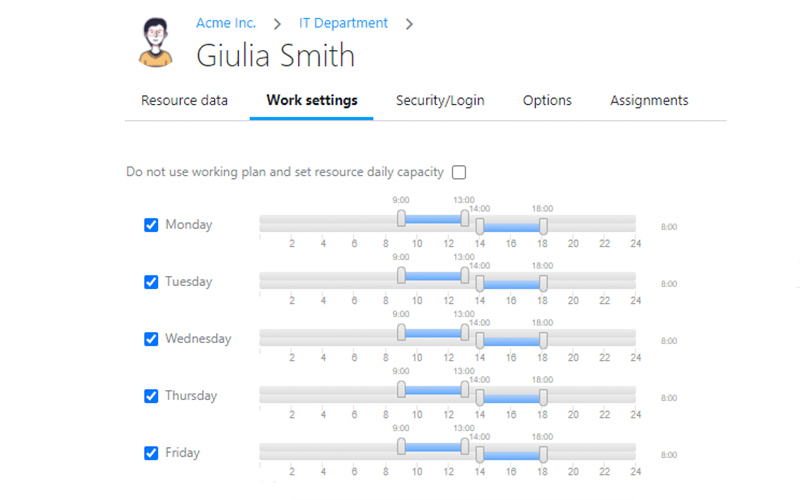Click Giulia Smith's avatar picture

point(155,43)
